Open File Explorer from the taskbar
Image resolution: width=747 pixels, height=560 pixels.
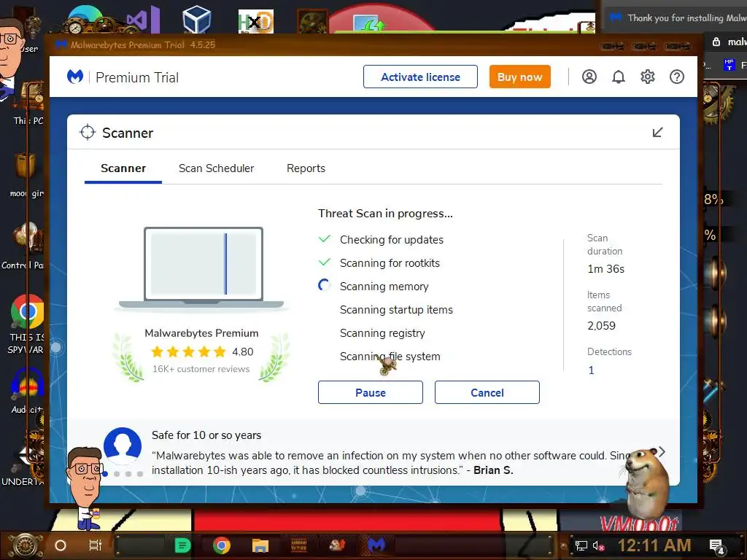pos(260,545)
